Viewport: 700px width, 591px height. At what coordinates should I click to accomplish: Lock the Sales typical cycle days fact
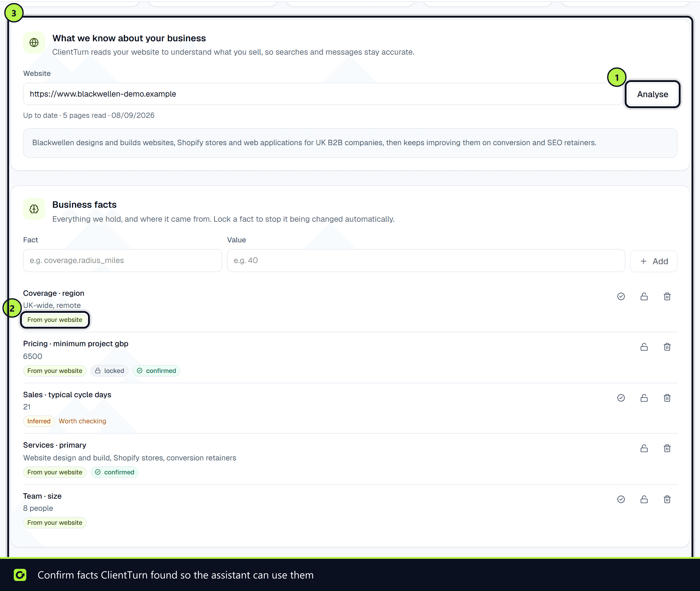coord(644,398)
